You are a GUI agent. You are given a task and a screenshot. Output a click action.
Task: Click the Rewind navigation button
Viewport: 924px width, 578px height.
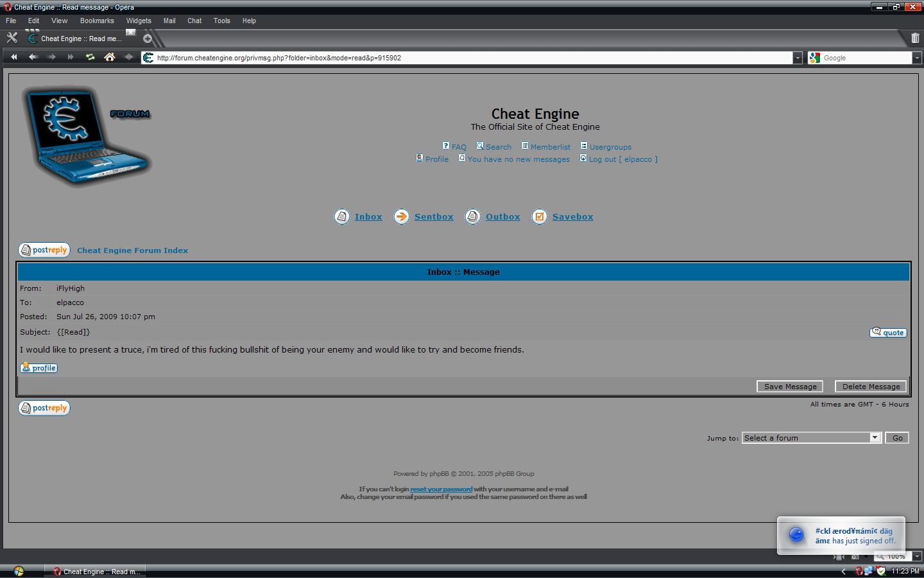(x=13, y=57)
